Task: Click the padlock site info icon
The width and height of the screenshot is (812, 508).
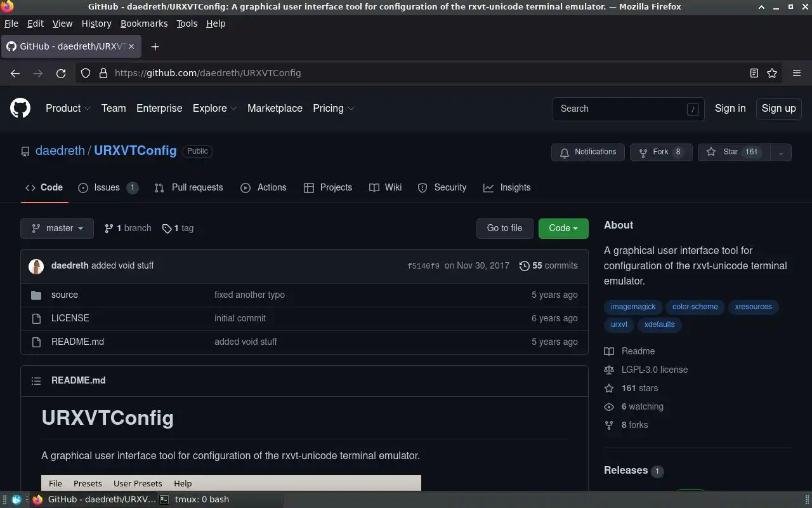Action: (103, 73)
